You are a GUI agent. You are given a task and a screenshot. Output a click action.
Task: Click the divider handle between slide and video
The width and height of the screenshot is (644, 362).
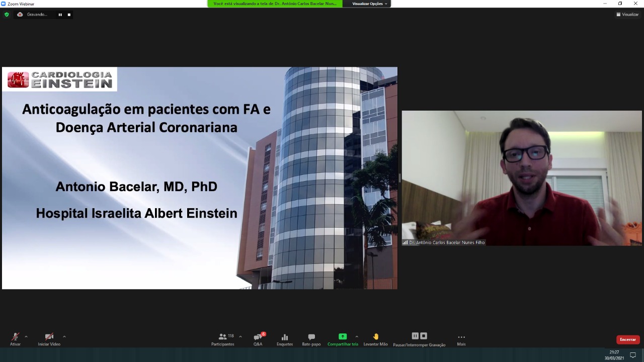(x=399, y=178)
